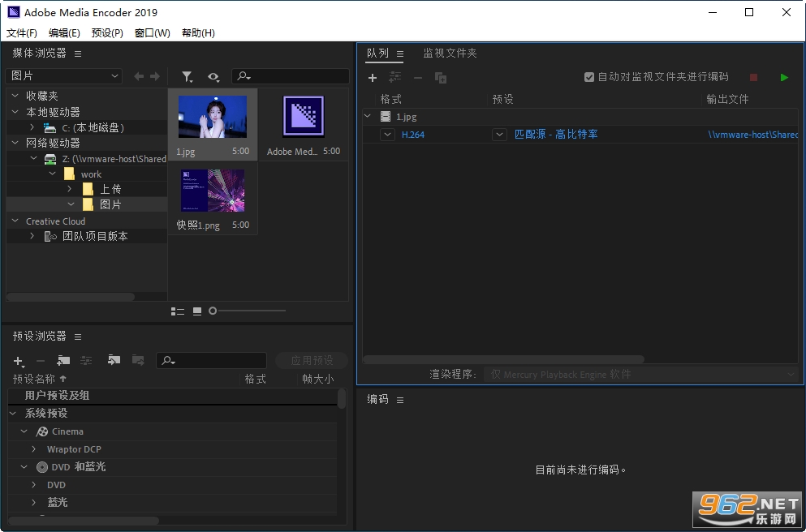Viewport: 806px width, 532px height.
Task: Click the forward arrow in Media Browser
Action: 155,76
